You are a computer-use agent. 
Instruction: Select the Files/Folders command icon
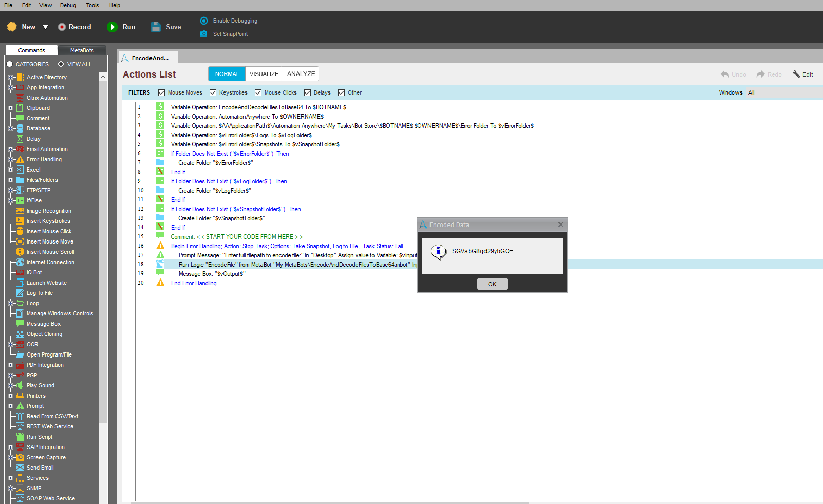[20, 180]
